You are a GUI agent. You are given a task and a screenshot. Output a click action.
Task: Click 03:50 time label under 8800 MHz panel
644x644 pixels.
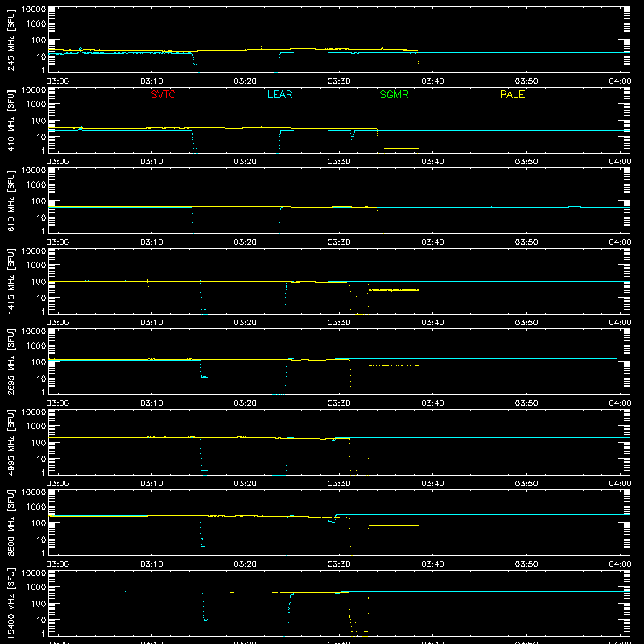526,564
